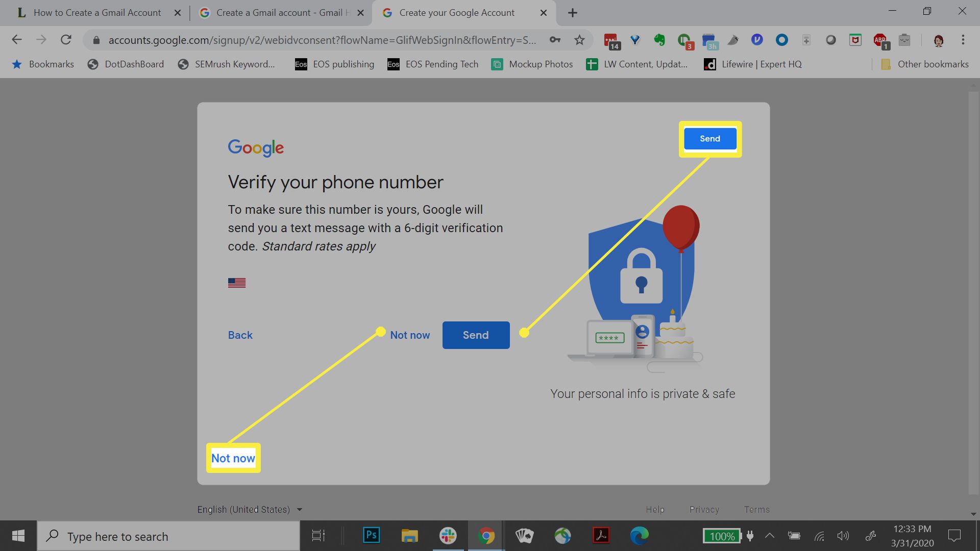This screenshot has width=980, height=551.
Task: Open the DotDashBoard bookmark
Action: pyautogui.click(x=126, y=64)
